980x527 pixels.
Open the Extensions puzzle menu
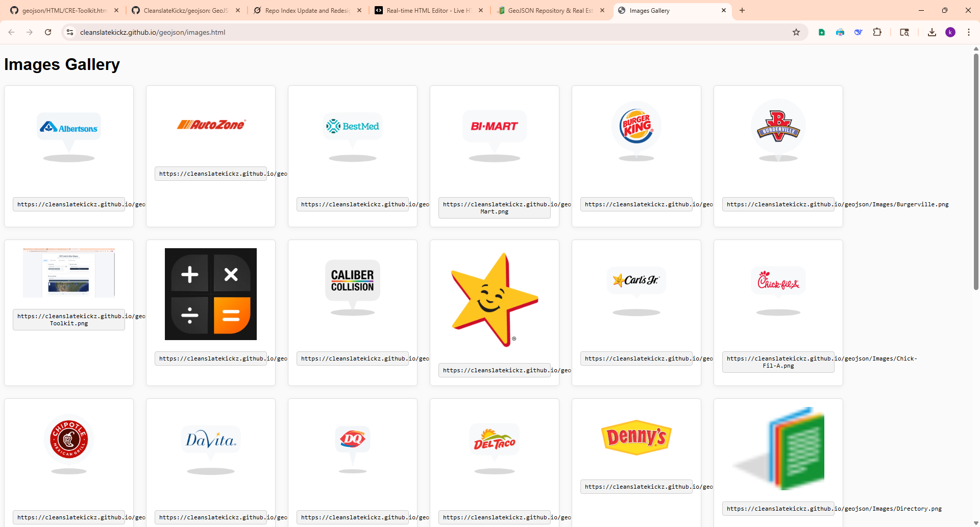(877, 32)
